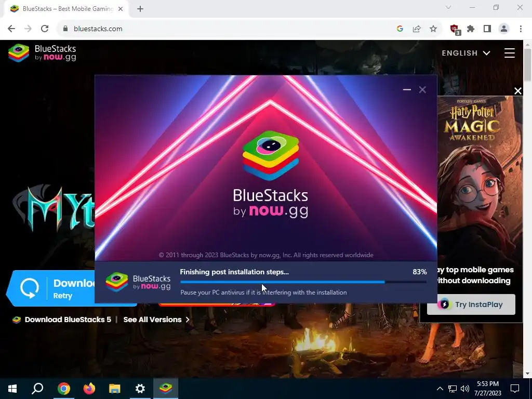Open the Download BlueStacks 5 link
Viewport: 532px width, 399px height.
point(68,320)
